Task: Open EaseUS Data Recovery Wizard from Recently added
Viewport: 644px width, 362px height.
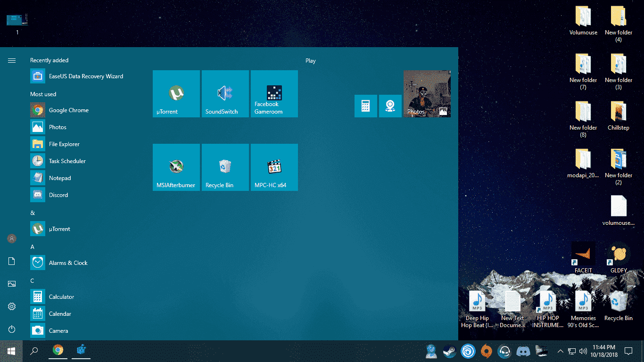Action: (x=85, y=76)
